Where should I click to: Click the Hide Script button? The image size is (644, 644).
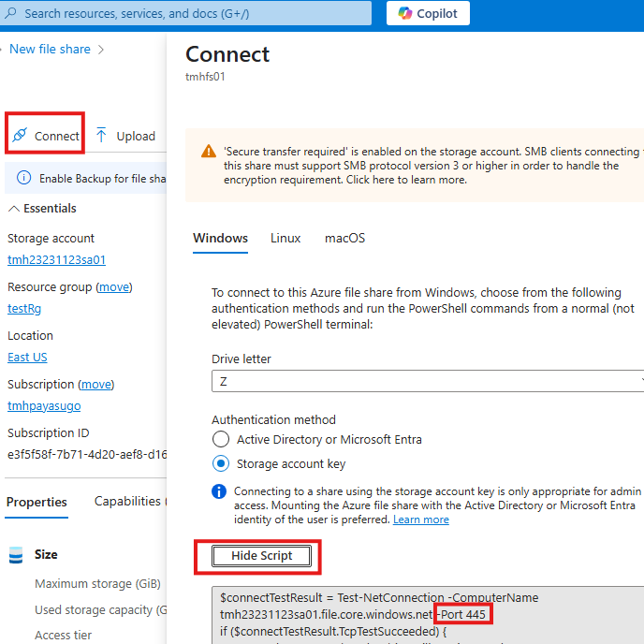262,556
